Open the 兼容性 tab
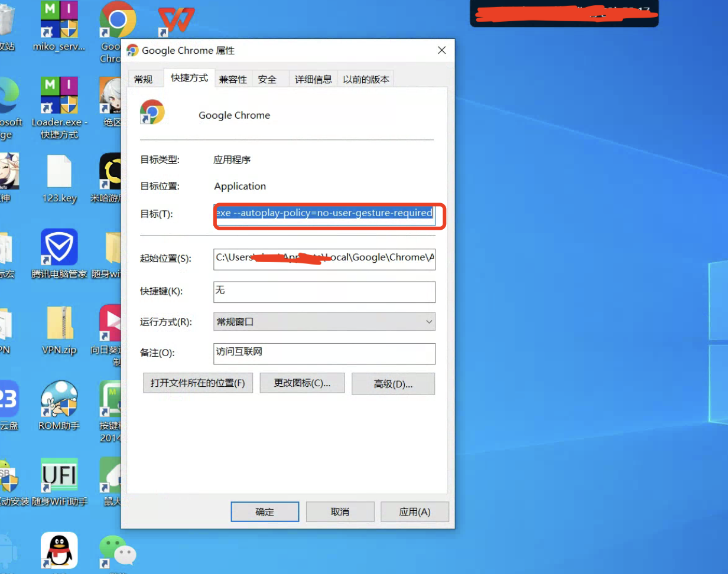This screenshot has width=728, height=574. [233, 79]
